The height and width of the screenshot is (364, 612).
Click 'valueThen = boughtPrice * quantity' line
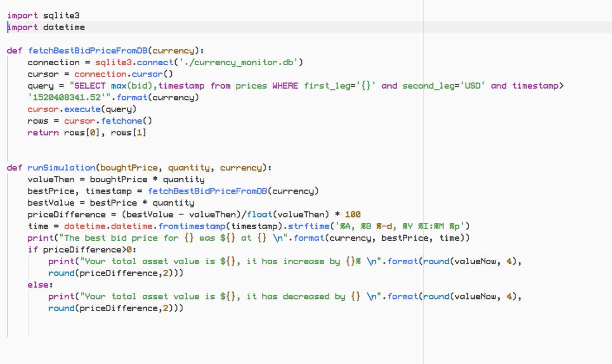pyautogui.click(x=116, y=179)
